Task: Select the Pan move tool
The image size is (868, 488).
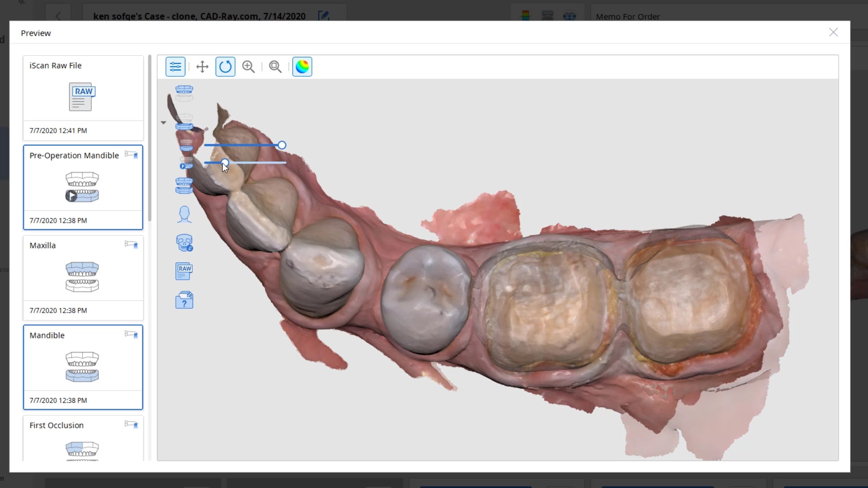Action: tap(202, 67)
